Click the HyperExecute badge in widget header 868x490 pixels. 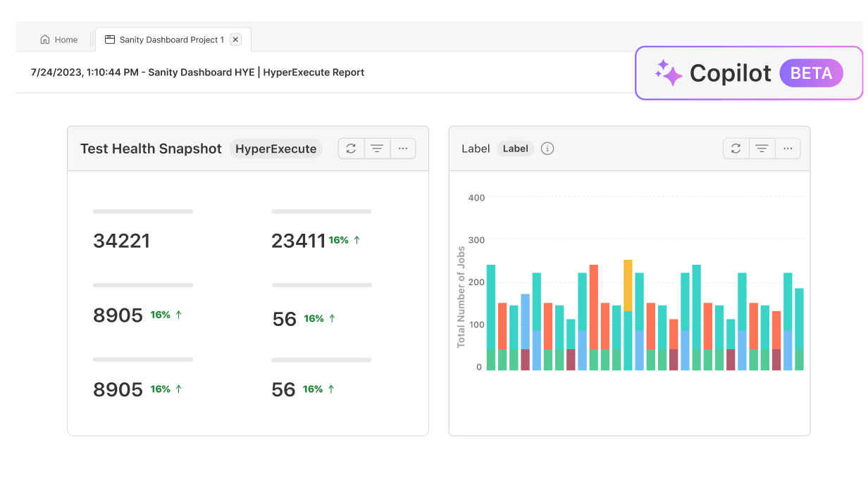coord(275,149)
